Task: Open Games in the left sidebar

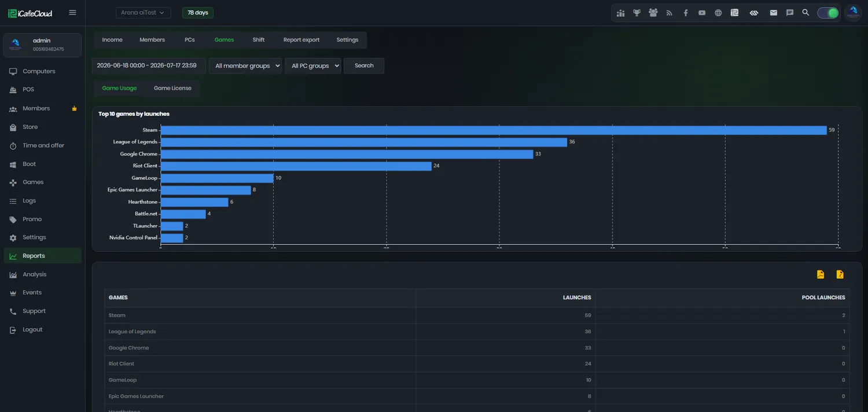Action: (42, 182)
